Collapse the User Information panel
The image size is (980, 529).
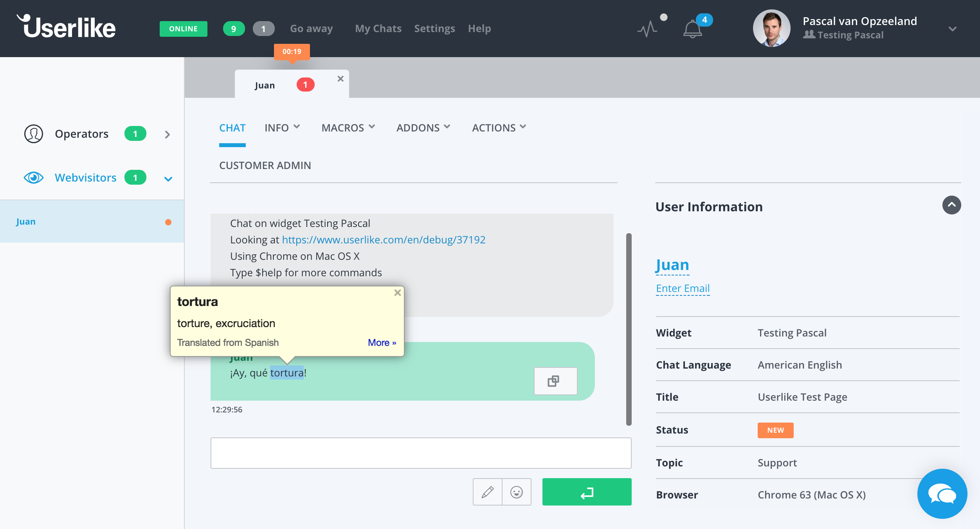951,205
